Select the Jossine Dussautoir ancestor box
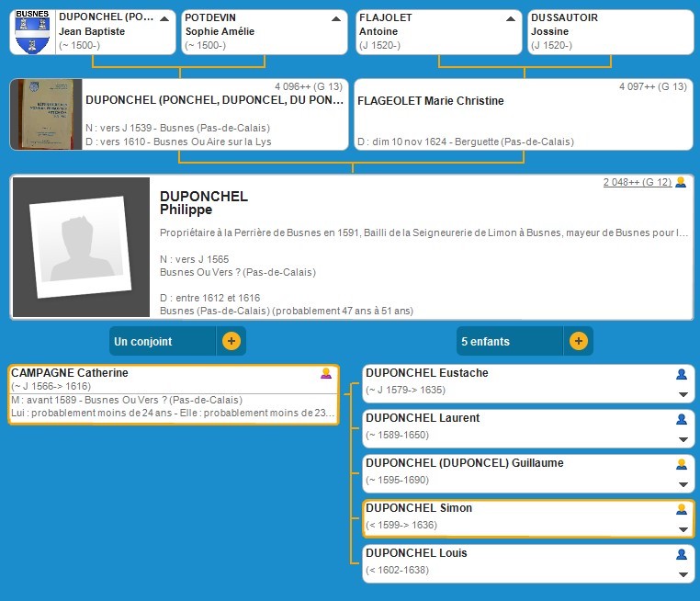This screenshot has width=700, height=601. click(610, 32)
